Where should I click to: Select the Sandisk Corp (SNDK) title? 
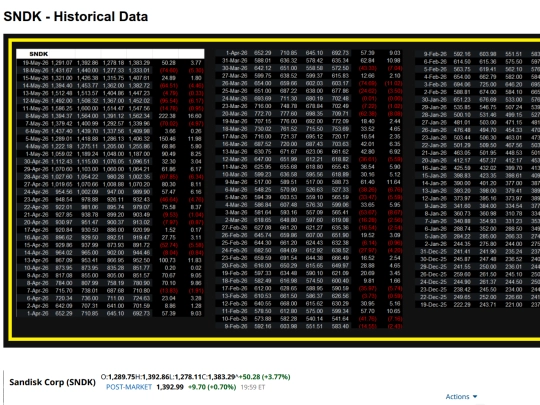coord(52,382)
